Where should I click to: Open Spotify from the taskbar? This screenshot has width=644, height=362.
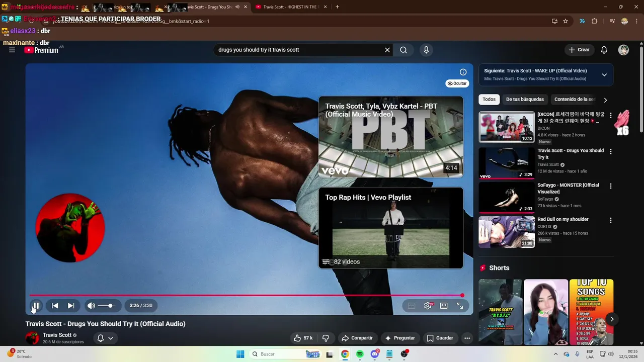point(360,354)
